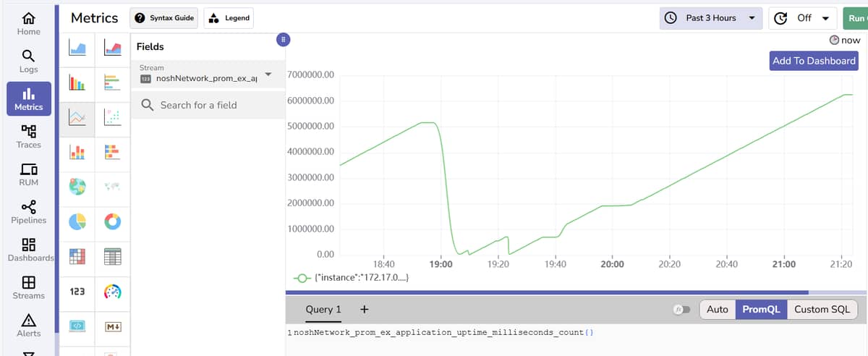Viewport: 868px width, 356px height.
Task: Open the Syntax Guide
Action: tap(165, 18)
